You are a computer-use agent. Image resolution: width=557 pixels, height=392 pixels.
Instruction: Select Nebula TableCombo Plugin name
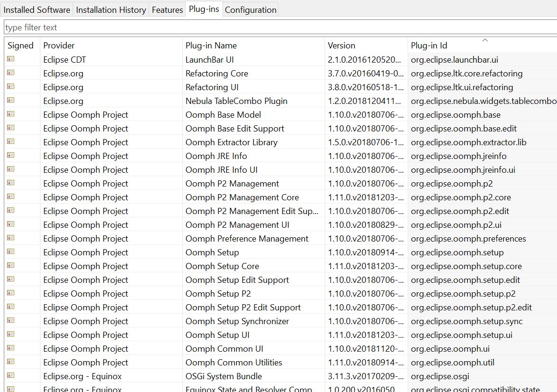click(x=236, y=101)
